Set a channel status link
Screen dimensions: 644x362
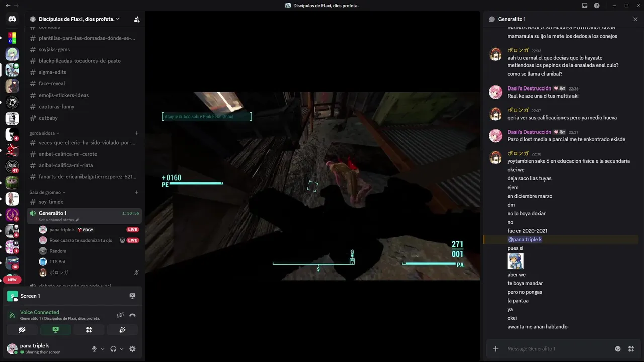59,220
